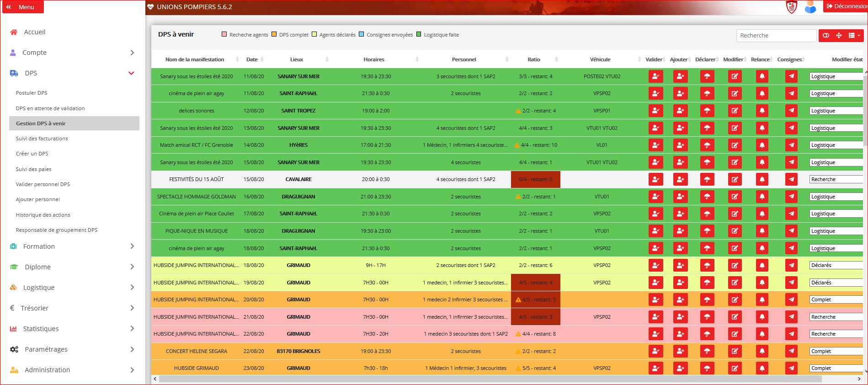Open state dropdown for CONCERT HELENE SEGARA
Viewport: 868px width, 385px height.
(x=836, y=351)
